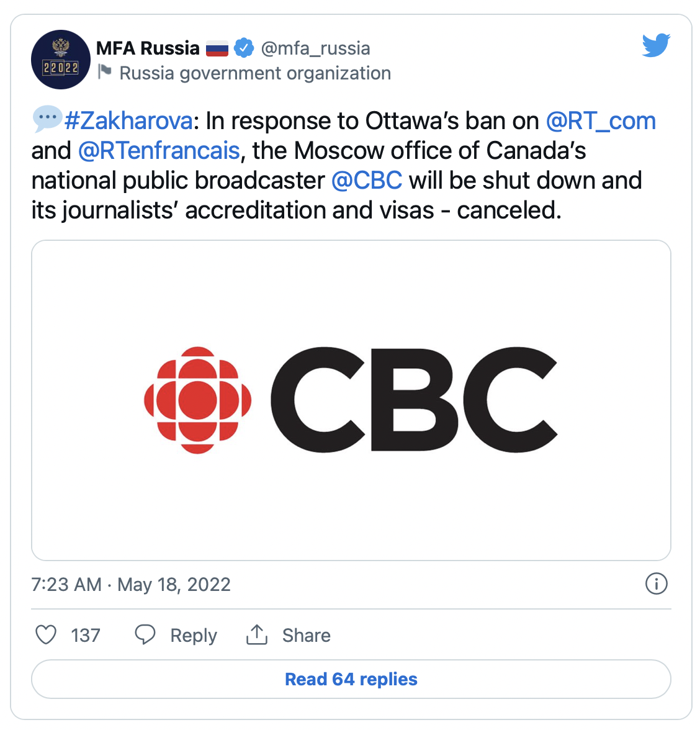Open the 7:23 AM May 18, 2022 timestamp
This screenshot has width=700, height=730.
(x=131, y=585)
